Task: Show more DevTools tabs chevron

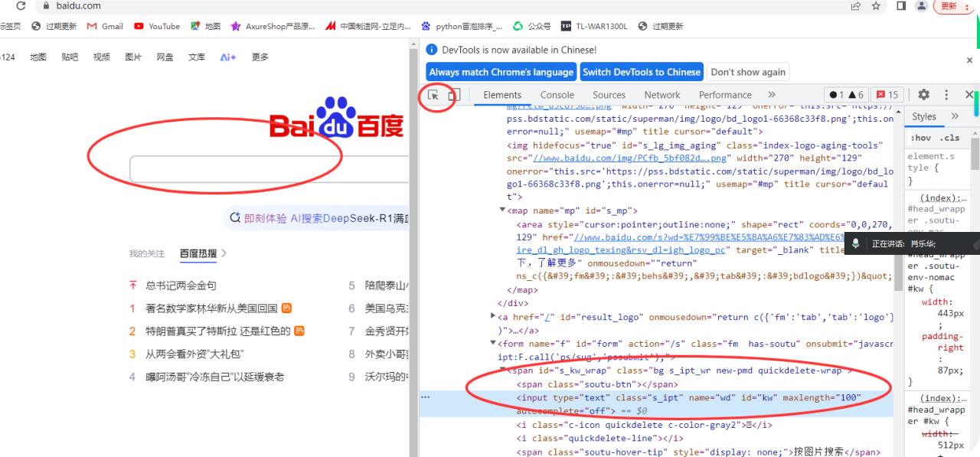Action: coord(772,95)
